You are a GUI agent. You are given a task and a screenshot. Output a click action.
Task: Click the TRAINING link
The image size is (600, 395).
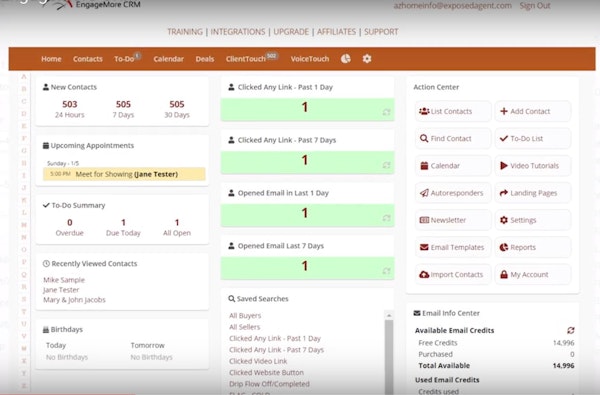coord(185,32)
